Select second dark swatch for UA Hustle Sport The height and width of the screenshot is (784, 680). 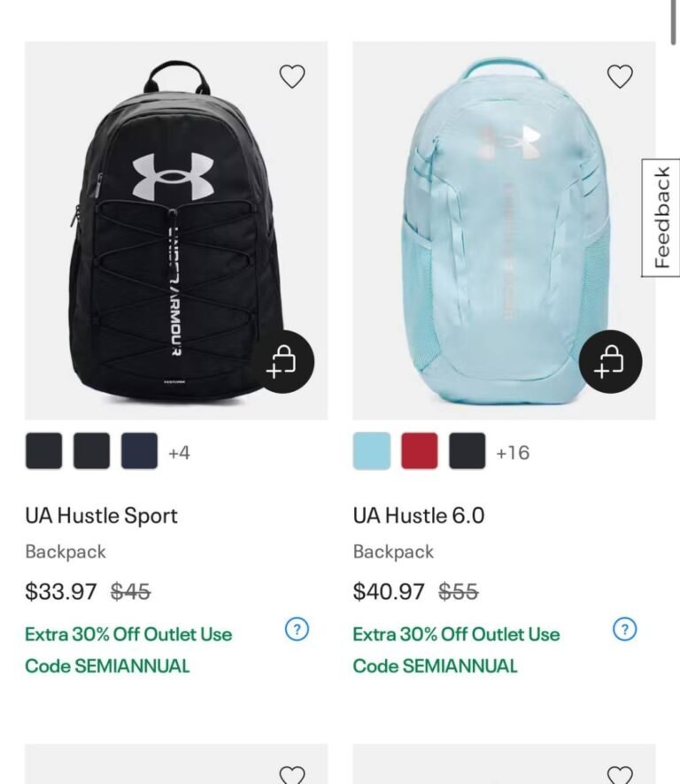point(91,451)
